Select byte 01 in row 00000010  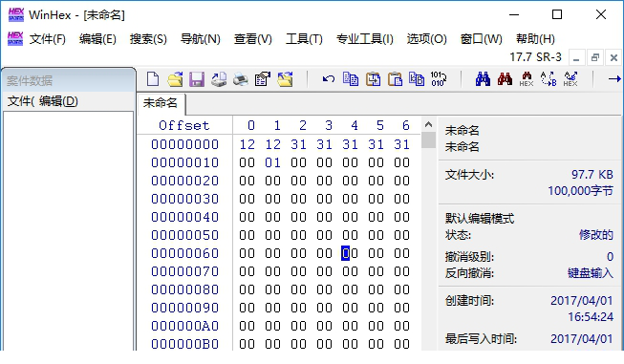pos(272,162)
